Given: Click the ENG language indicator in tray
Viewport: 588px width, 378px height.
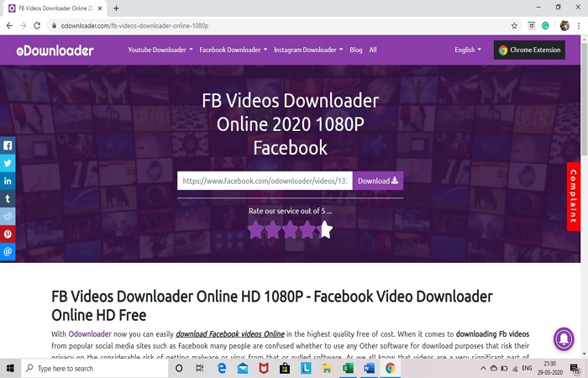Looking at the screenshot, I should tap(527, 368).
